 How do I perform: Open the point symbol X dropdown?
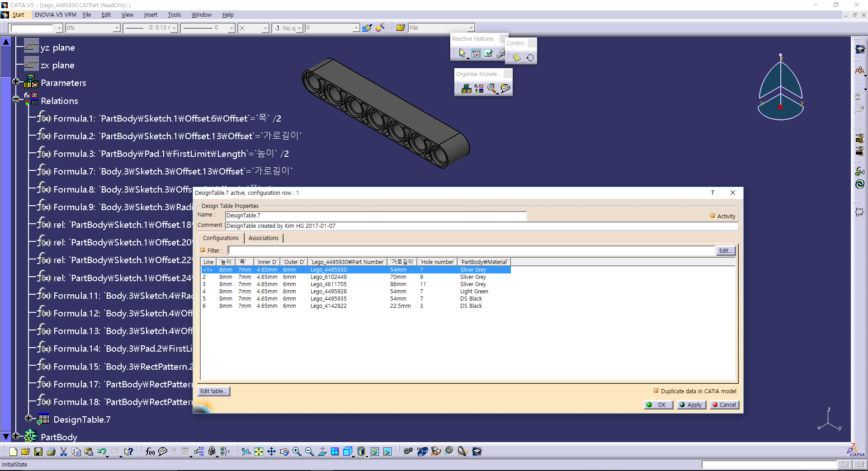[265, 28]
